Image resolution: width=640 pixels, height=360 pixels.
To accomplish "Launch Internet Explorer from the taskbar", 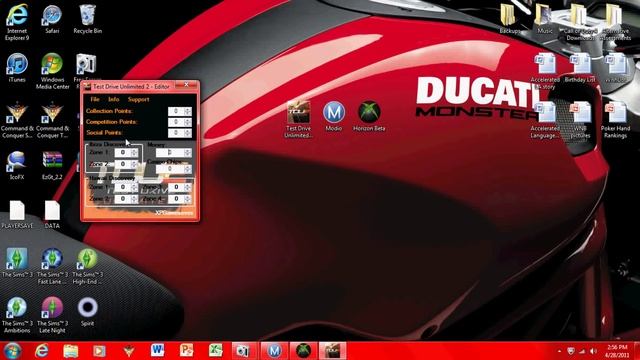I will [x=41, y=351].
